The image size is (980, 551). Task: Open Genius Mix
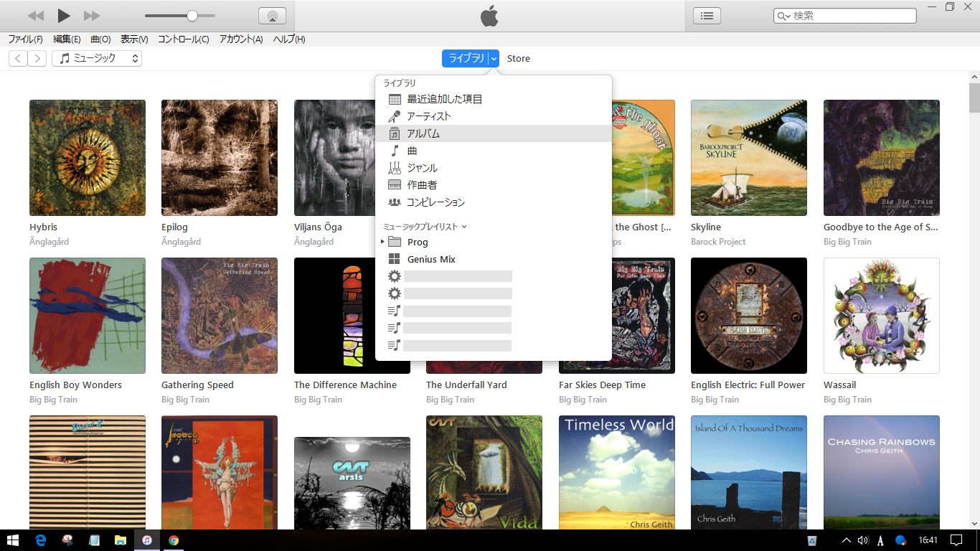coord(494,259)
